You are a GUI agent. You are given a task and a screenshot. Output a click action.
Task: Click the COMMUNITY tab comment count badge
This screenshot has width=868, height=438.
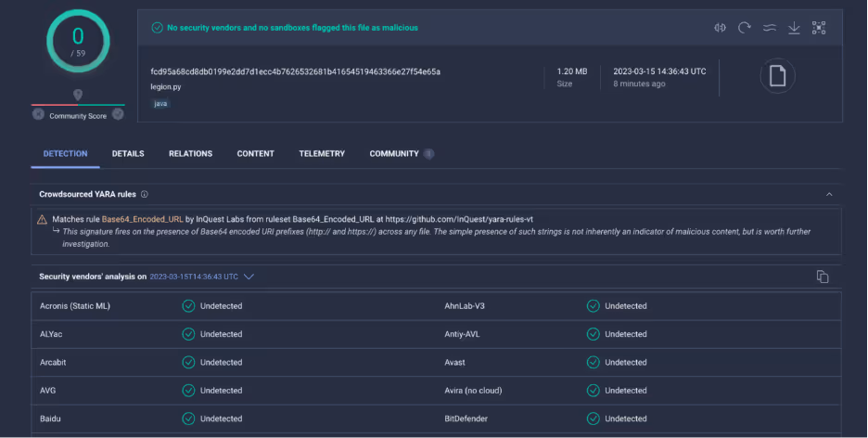tap(429, 154)
